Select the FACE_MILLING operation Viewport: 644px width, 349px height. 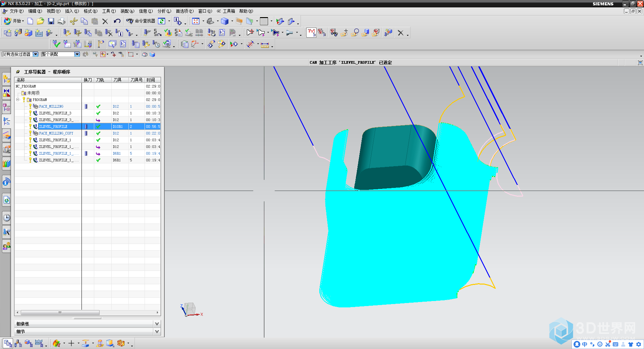pos(51,106)
